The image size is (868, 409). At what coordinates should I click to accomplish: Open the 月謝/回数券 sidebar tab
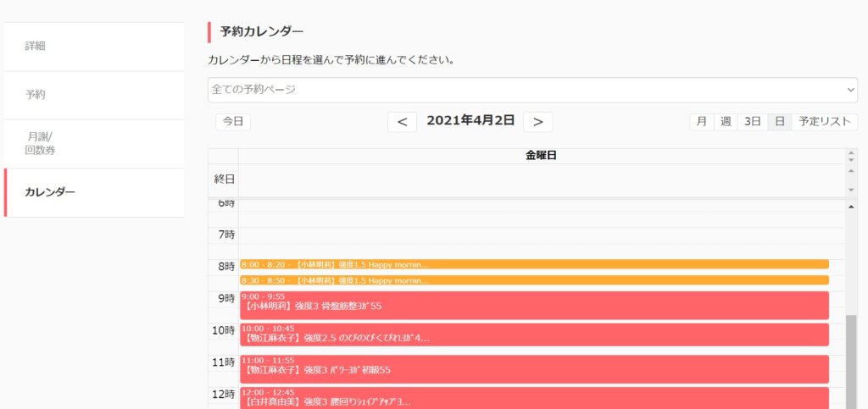[x=93, y=143]
